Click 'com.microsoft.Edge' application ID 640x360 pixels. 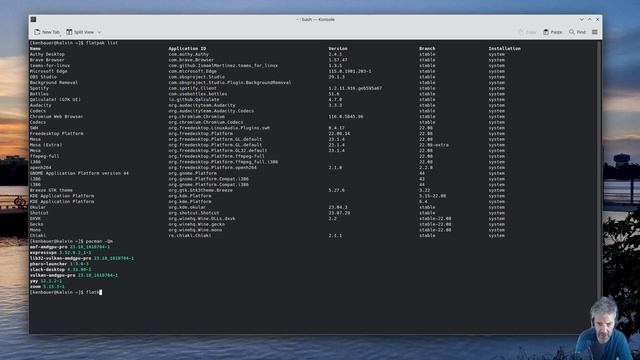coord(193,71)
